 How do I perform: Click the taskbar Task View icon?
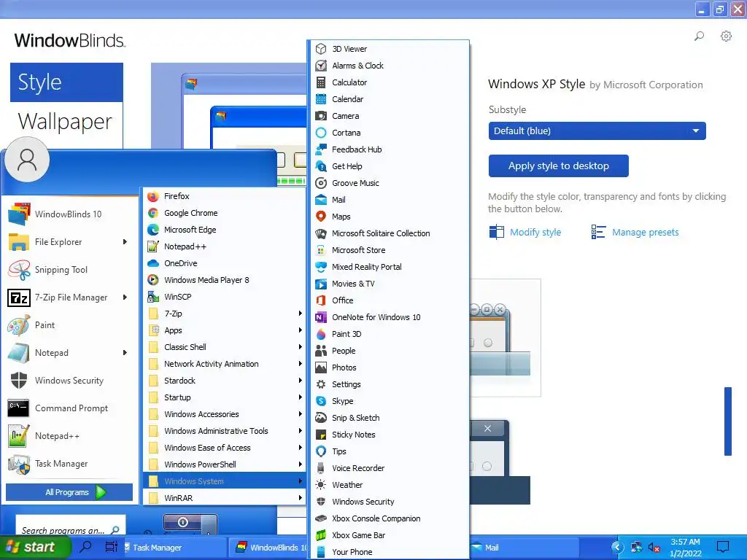[x=111, y=547]
